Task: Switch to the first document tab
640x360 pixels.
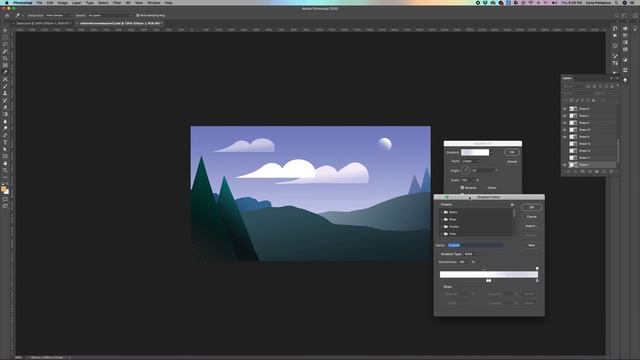Action: point(43,23)
